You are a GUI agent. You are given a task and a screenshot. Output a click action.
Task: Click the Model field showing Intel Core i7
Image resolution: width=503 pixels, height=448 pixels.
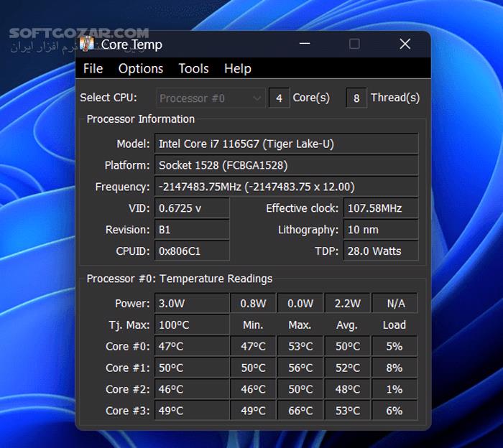click(286, 144)
